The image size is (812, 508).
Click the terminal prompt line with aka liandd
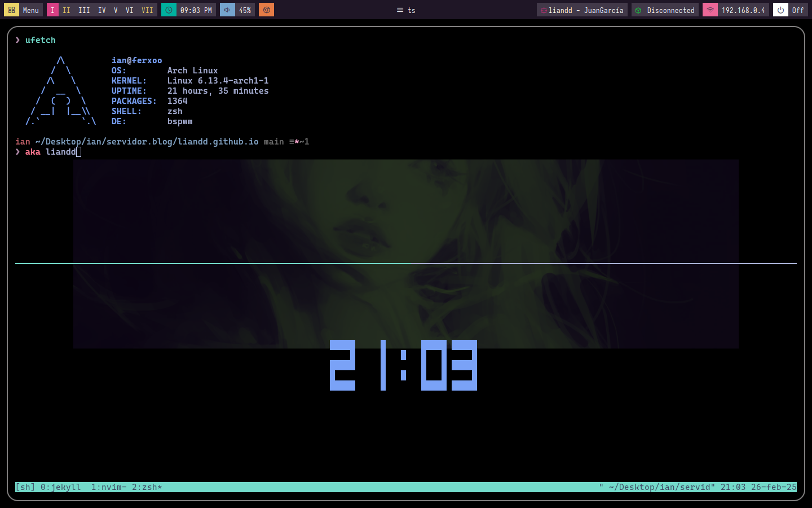(51, 152)
